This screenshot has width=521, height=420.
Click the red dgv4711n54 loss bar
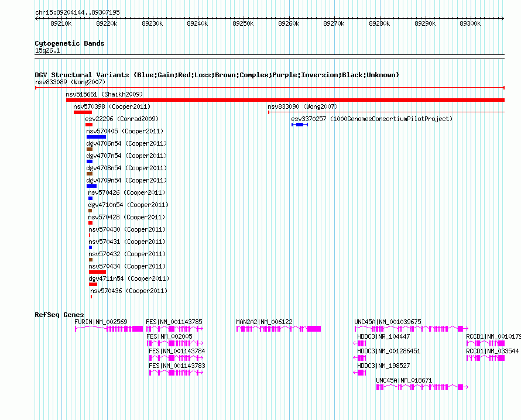coord(93,284)
